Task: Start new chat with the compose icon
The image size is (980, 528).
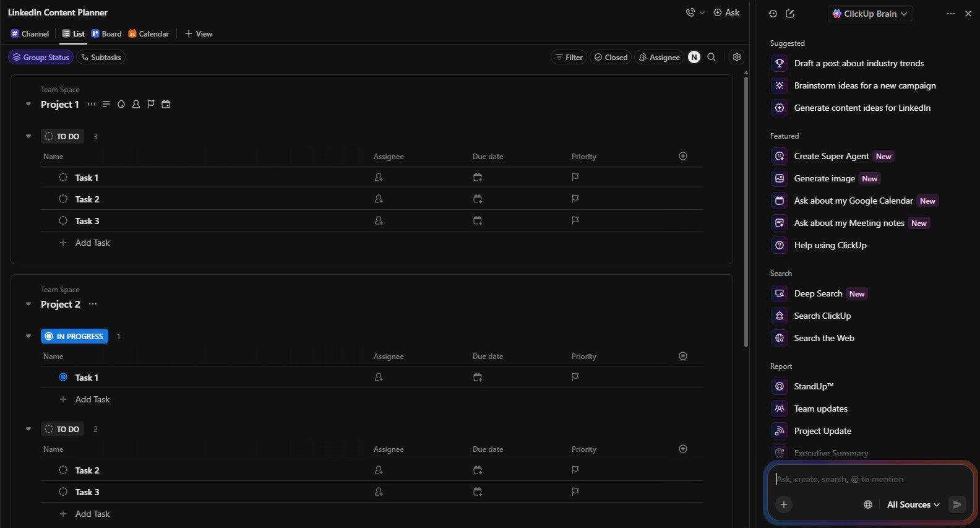Action: (x=790, y=14)
